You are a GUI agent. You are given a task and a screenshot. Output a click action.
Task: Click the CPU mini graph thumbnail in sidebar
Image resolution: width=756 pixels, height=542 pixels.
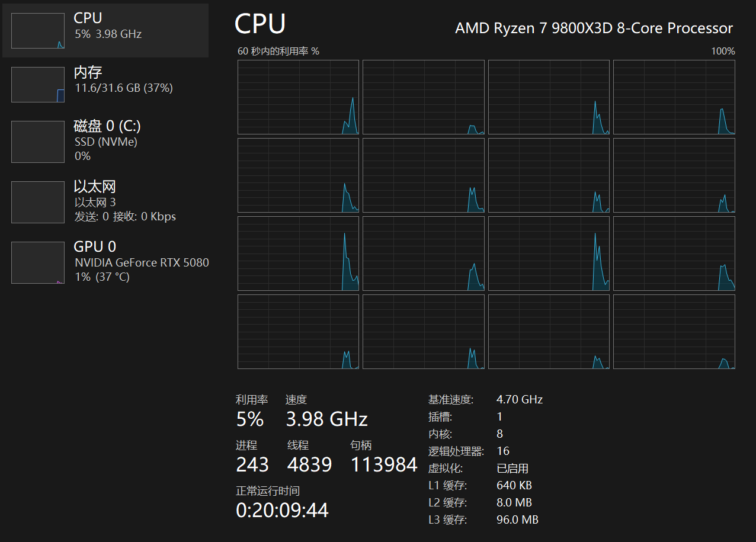[38, 31]
